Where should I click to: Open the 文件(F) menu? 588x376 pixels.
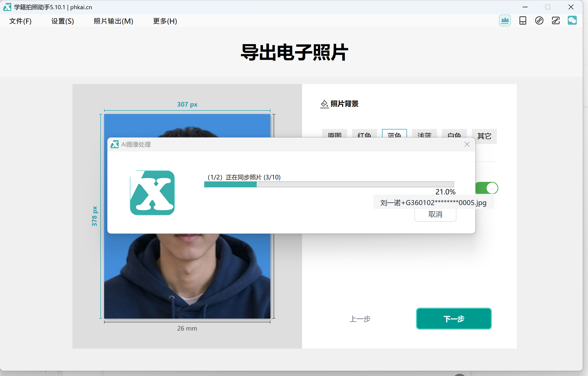coord(20,21)
